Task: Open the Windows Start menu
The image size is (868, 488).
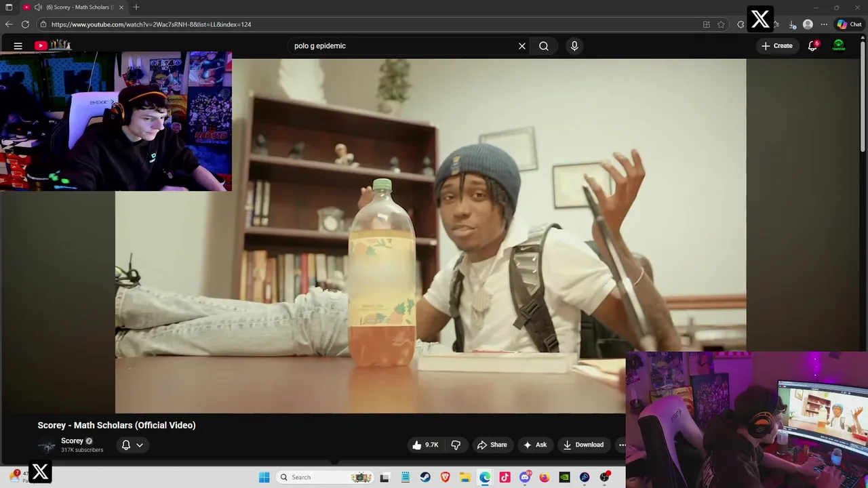Action: coord(264,477)
